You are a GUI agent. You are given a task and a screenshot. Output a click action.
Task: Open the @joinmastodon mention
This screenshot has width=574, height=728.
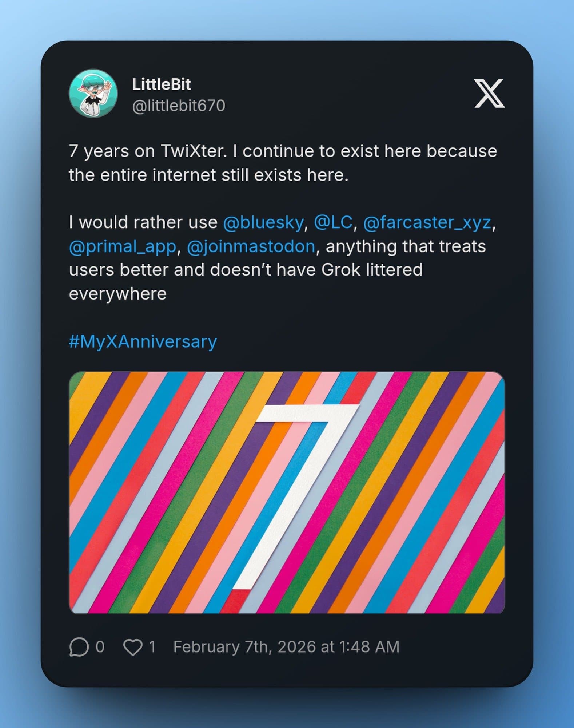pos(251,247)
